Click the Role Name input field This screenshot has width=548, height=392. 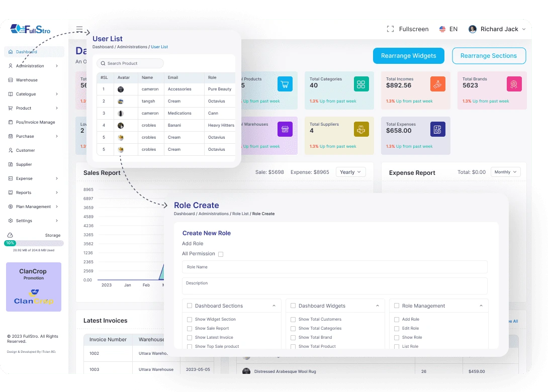334,267
